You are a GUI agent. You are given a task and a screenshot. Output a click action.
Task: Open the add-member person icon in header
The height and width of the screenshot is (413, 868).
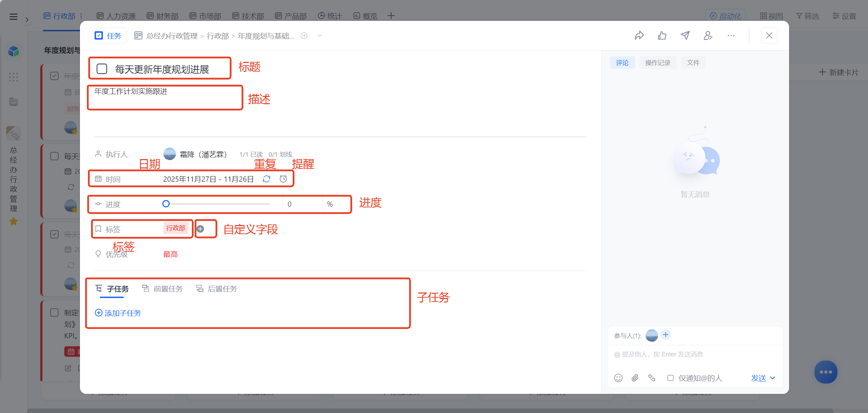click(x=708, y=35)
